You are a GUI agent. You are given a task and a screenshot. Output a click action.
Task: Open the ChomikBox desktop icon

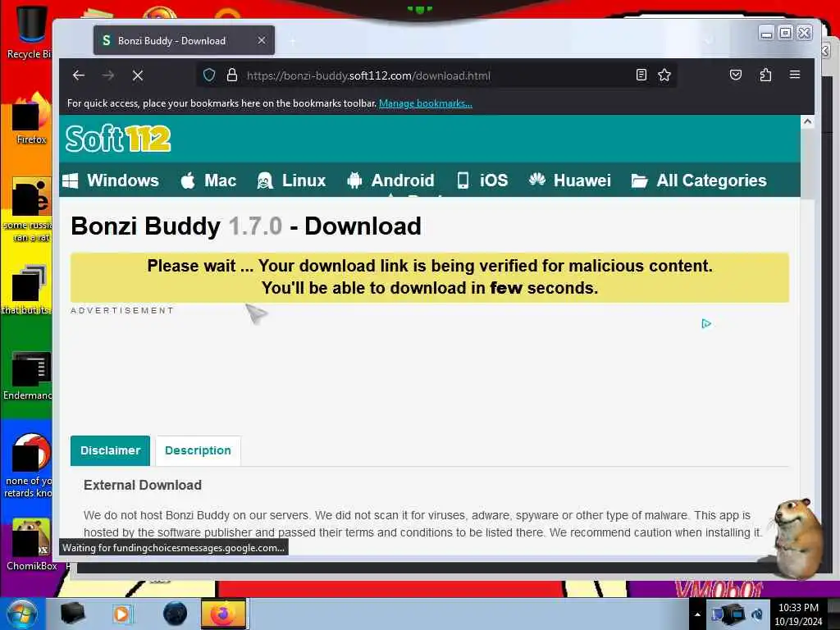pyautogui.click(x=31, y=544)
